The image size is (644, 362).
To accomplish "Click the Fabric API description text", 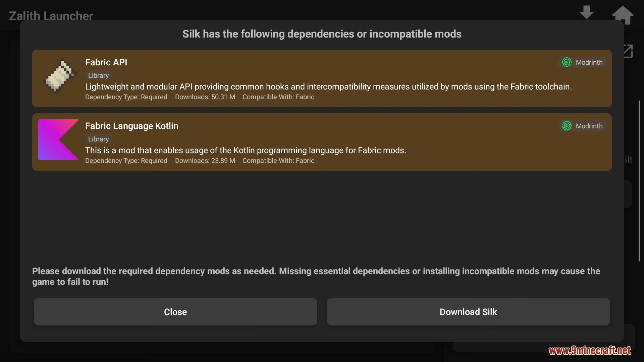I will [x=328, y=87].
